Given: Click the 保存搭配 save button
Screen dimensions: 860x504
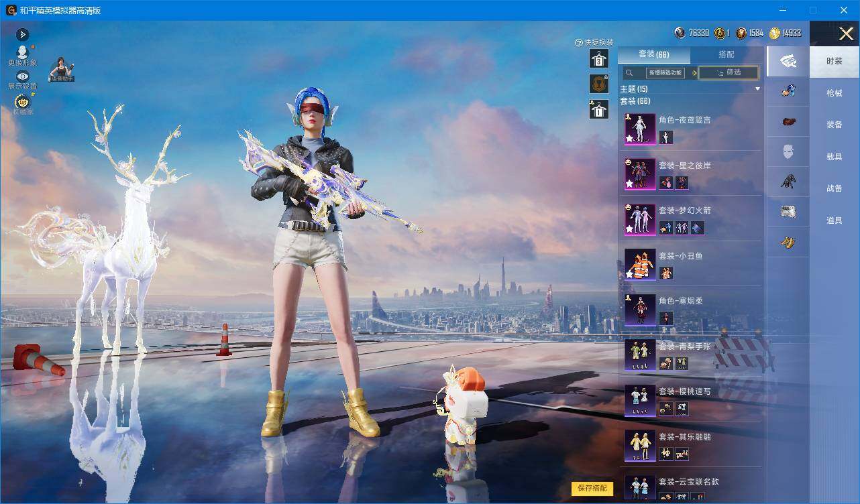Looking at the screenshot, I should pos(592,489).
